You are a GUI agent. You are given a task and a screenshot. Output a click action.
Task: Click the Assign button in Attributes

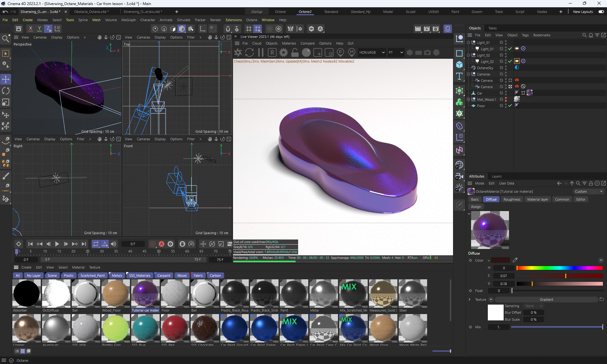point(476,207)
